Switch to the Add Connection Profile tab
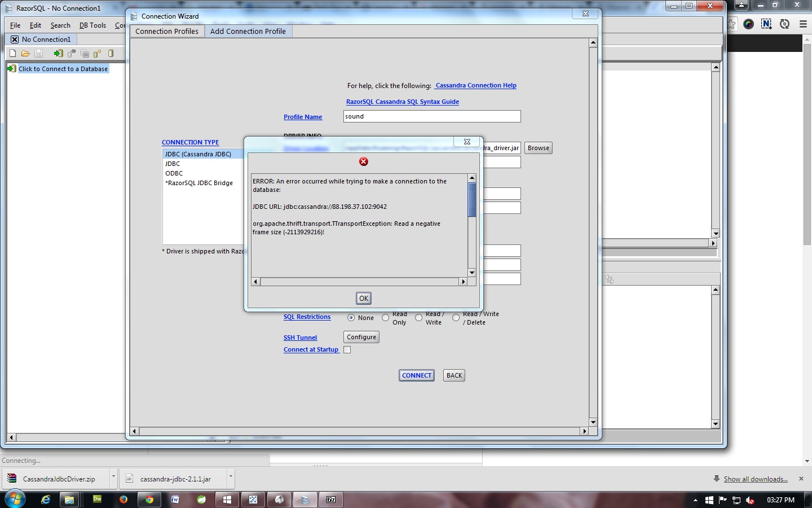Screen dimensions: 812x508 pos(248,32)
